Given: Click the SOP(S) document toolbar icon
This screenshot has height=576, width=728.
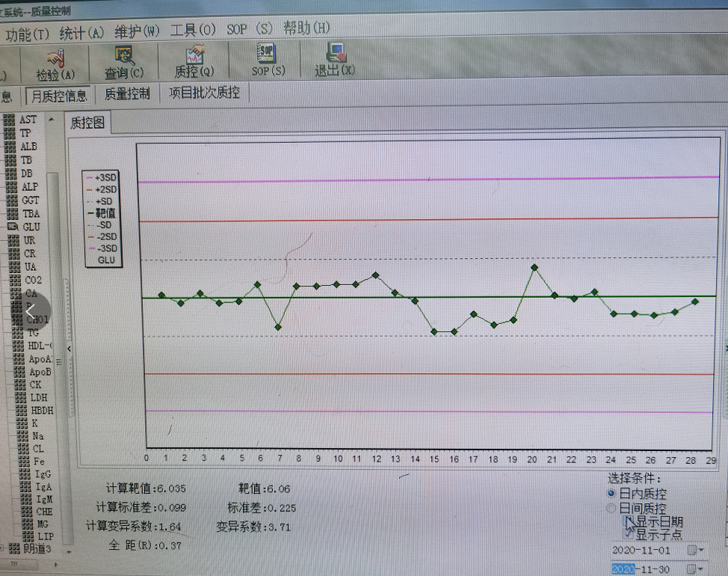Looking at the screenshot, I should point(262,61).
